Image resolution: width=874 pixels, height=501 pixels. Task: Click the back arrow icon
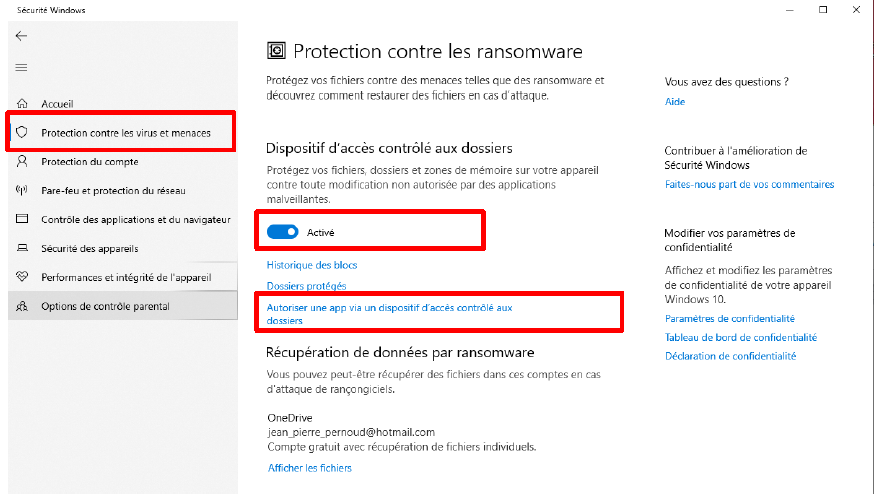point(21,36)
